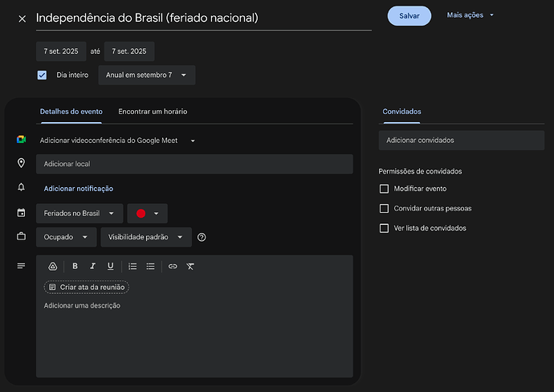
Task: Click the Adicionar local field
Action: (x=194, y=164)
